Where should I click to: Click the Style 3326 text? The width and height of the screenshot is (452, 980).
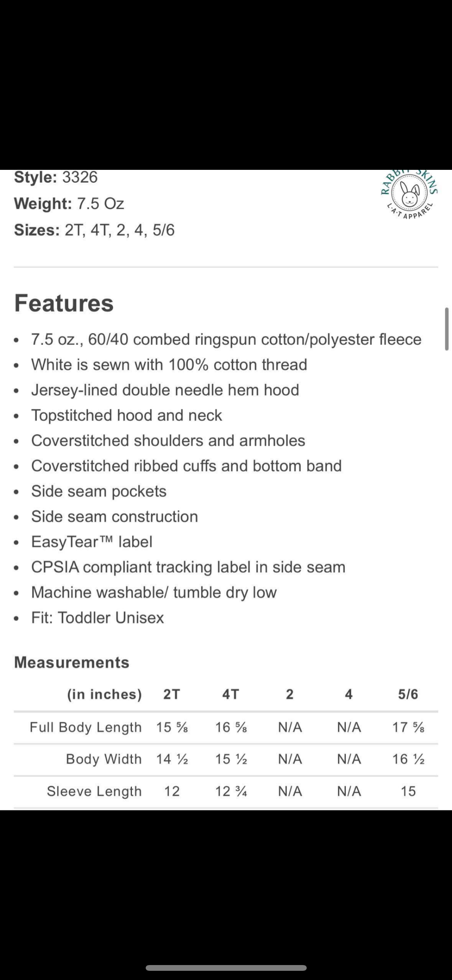point(56,177)
